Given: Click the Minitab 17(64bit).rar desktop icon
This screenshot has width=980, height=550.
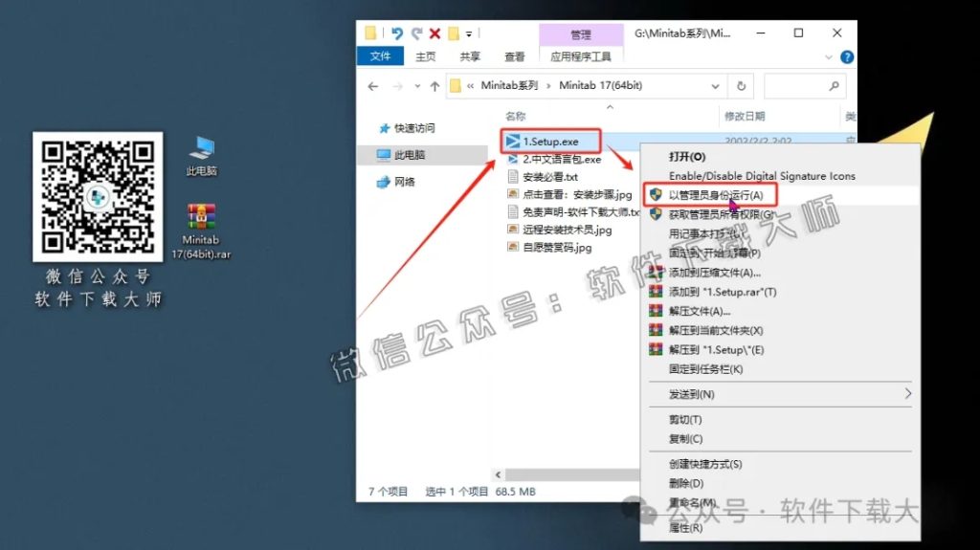Looking at the screenshot, I should [201, 231].
